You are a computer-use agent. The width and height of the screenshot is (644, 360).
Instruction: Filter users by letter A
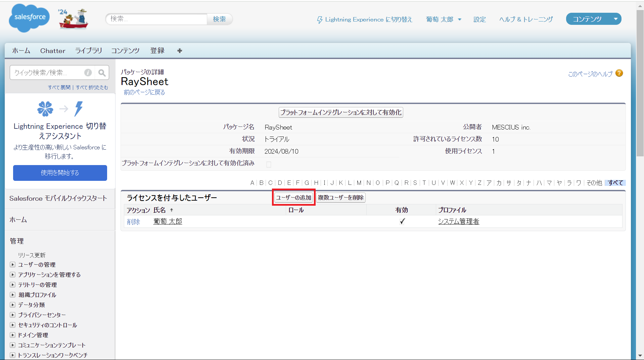point(252,183)
